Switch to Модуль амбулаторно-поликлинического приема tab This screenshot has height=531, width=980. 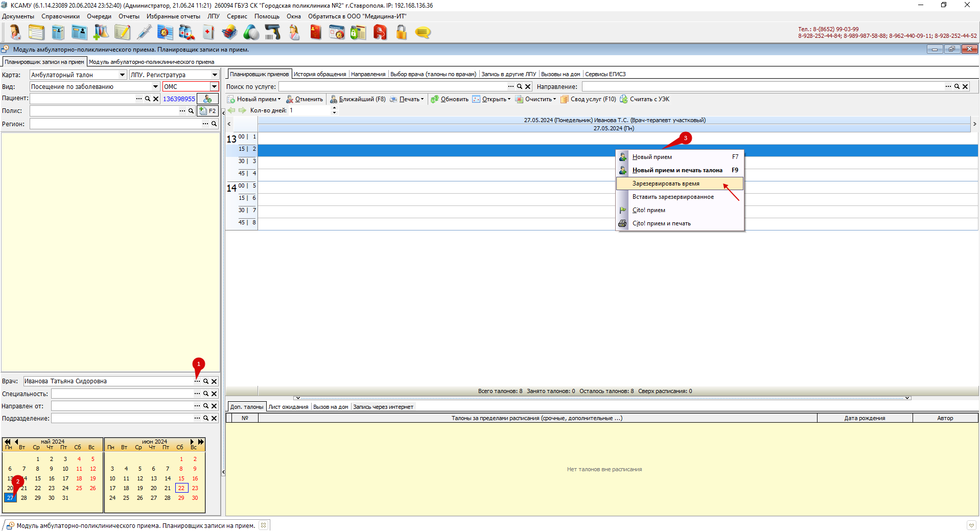(x=151, y=62)
